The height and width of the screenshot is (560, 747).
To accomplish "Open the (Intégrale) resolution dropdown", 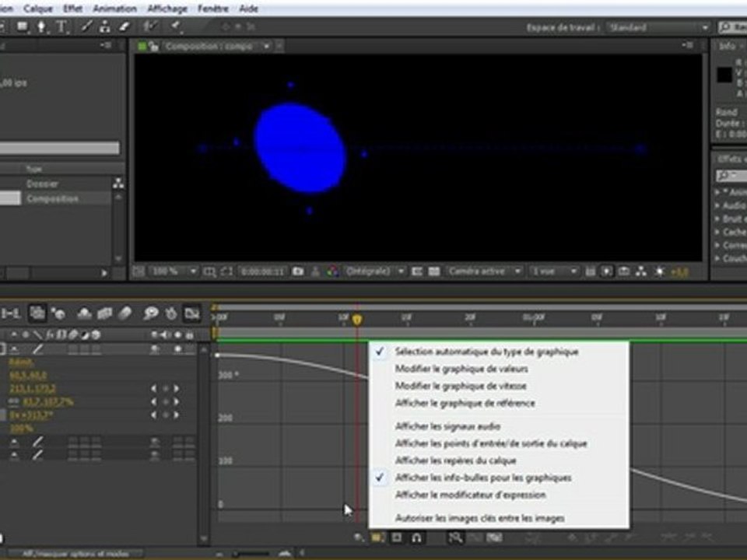I will [x=375, y=271].
